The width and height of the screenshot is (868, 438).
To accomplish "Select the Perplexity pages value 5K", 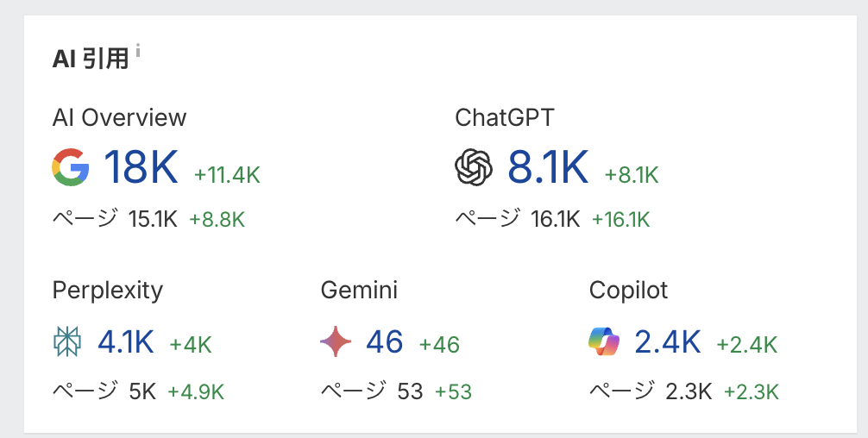I will 142,391.
